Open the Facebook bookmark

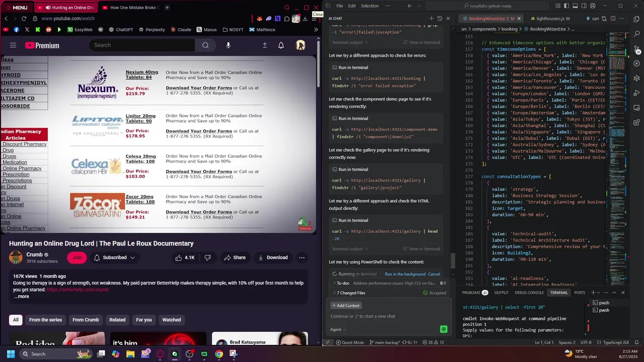point(17,30)
